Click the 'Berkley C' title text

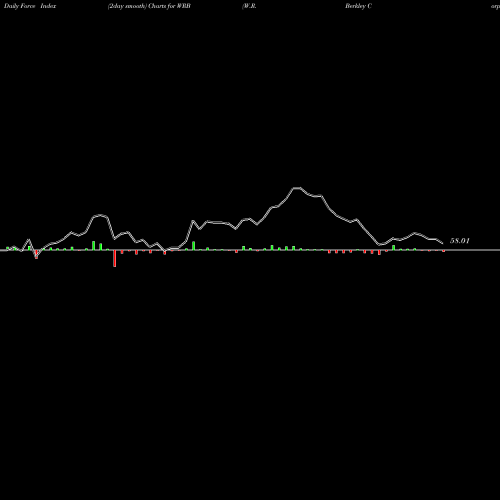coord(358,6)
